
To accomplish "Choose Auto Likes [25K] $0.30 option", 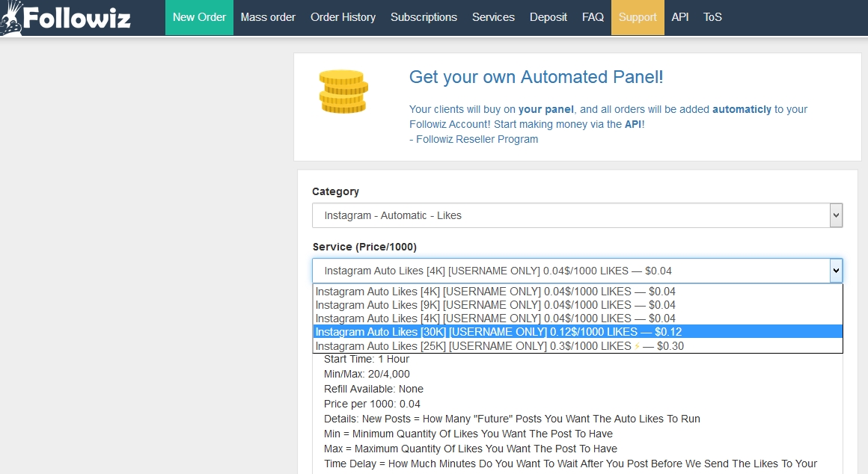I will (578, 345).
